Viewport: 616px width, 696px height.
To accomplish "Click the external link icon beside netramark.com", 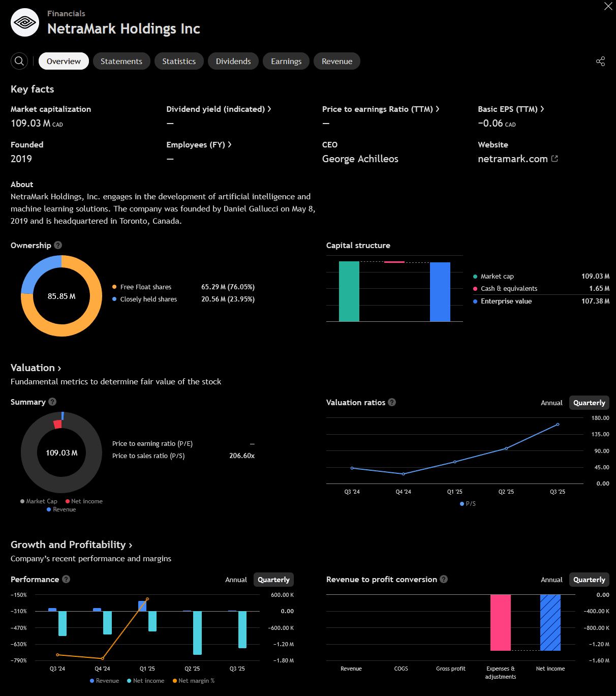I will click(x=555, y=159).
